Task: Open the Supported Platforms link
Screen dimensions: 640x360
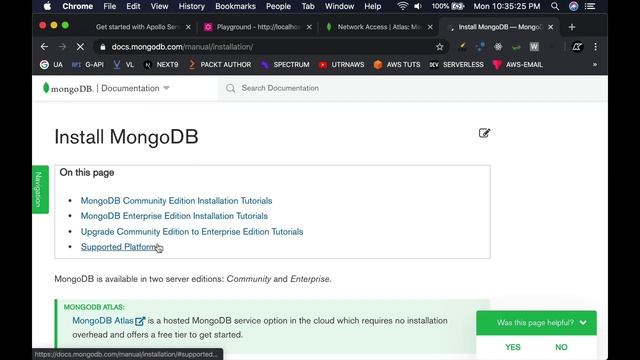Action: click(120, 247)
